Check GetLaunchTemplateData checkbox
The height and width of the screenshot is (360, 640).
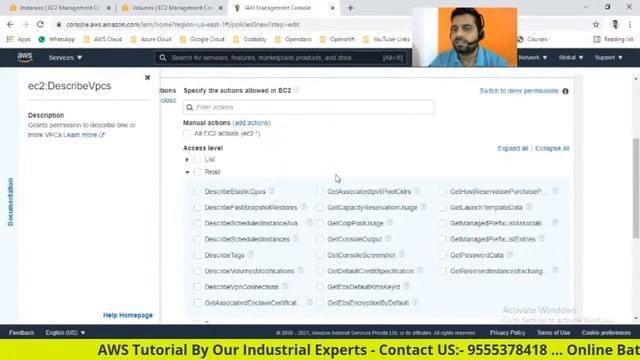coord(443,207)
